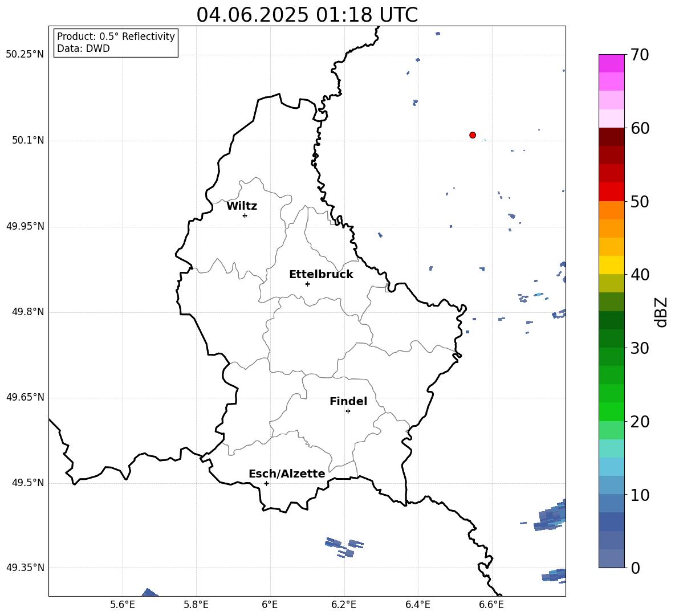Click the radar echo patch south of Esch/Alzette

click(344, 548)
